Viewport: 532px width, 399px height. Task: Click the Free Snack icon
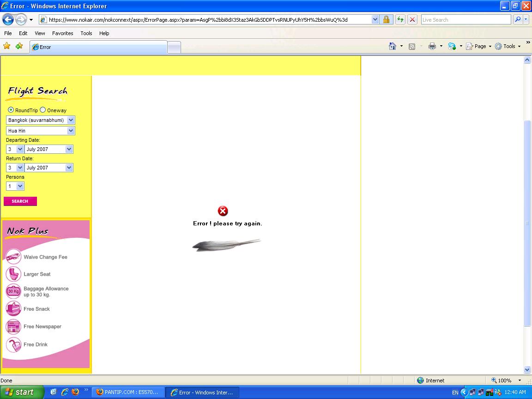click(13, 309)
